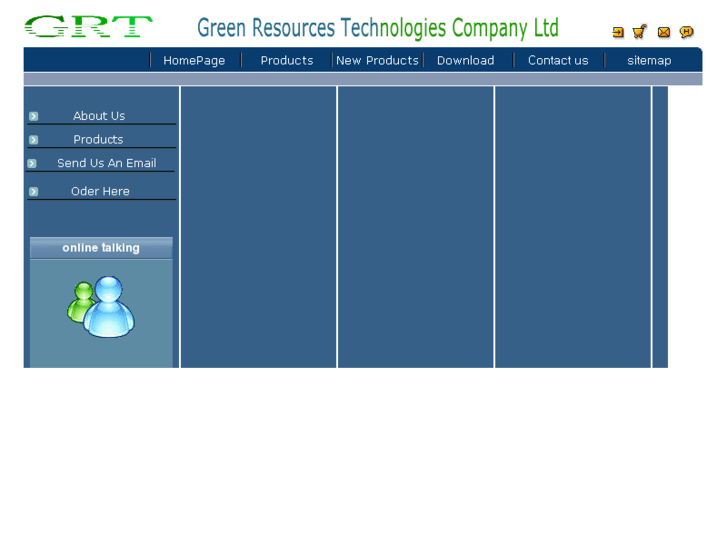The width and height of the screenshot is (727, 545).
Task: Click the GRT logo
Action: [x=88, y=26]
